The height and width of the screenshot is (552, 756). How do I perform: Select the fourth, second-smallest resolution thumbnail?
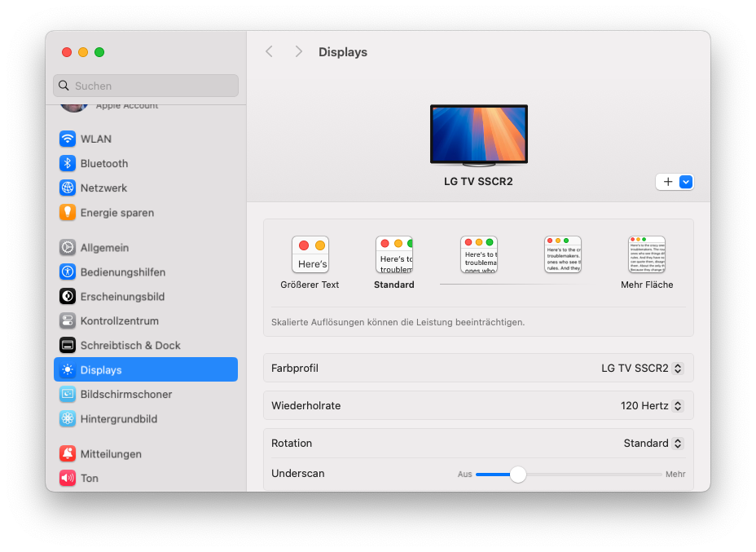click(563, 254)
